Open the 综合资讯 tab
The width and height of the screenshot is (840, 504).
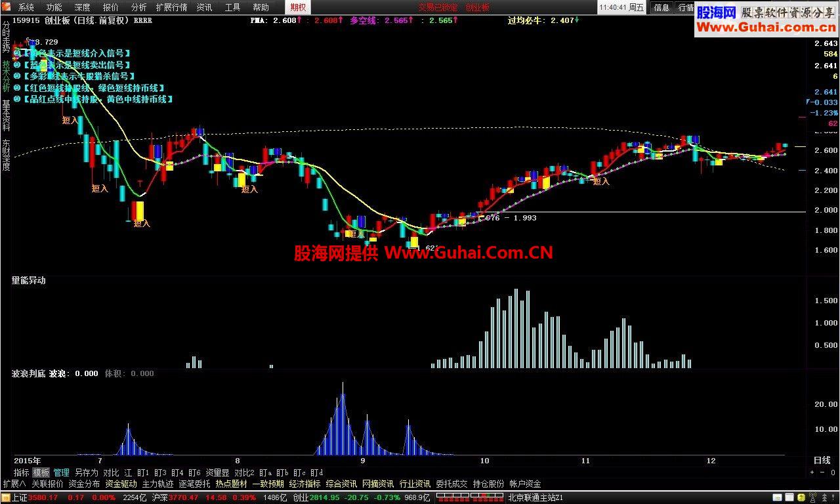pyautogui.click(x=341, y=484)
